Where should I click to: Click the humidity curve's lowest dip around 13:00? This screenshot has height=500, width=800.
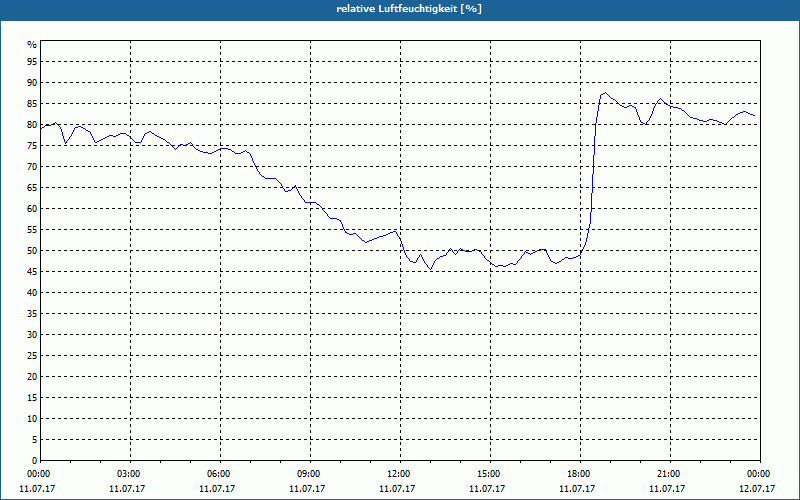(x=431, y=269)
